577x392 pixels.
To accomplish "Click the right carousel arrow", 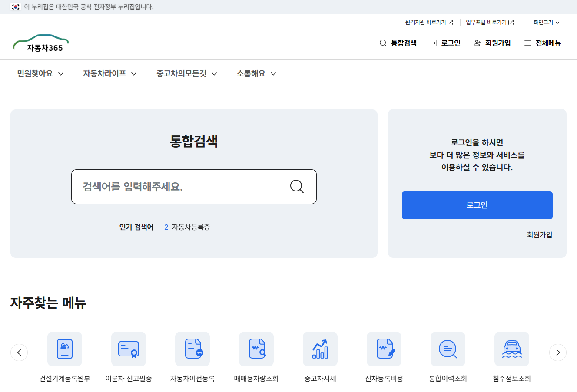I will pos(558,352).
